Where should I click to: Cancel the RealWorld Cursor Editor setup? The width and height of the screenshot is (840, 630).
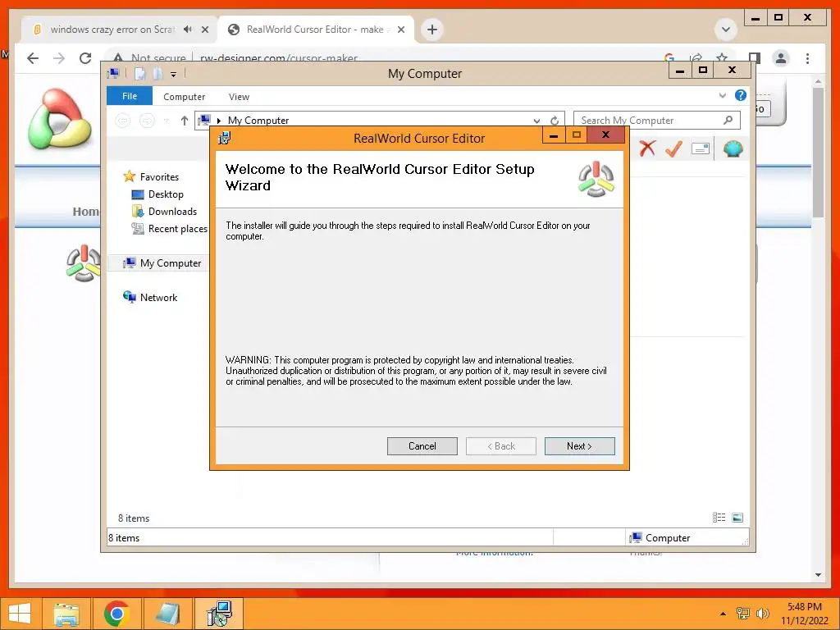pos(422,445)
